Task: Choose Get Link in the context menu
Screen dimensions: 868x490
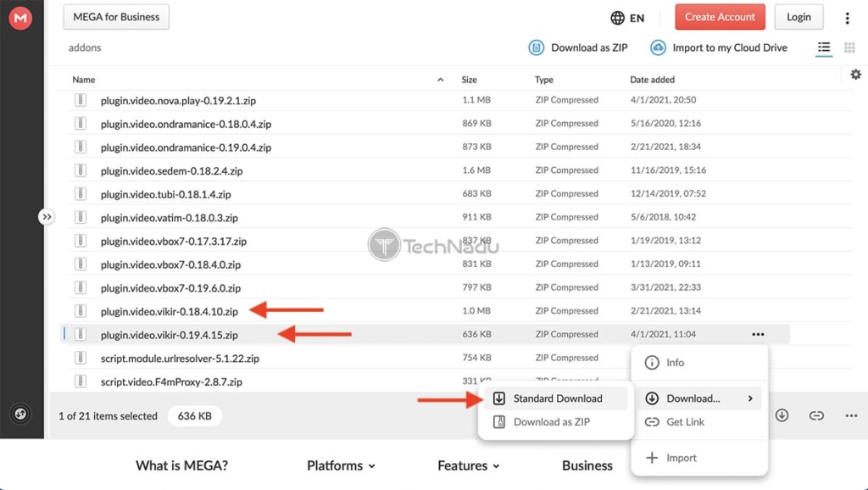Action: 699,422
